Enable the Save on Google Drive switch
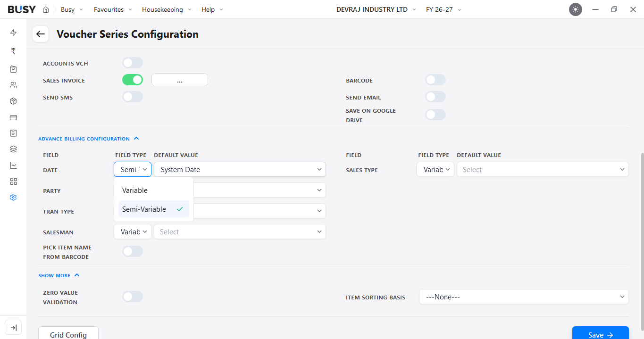Image resolution: width=644 pixels, height=339 pixels. (435, 115)
